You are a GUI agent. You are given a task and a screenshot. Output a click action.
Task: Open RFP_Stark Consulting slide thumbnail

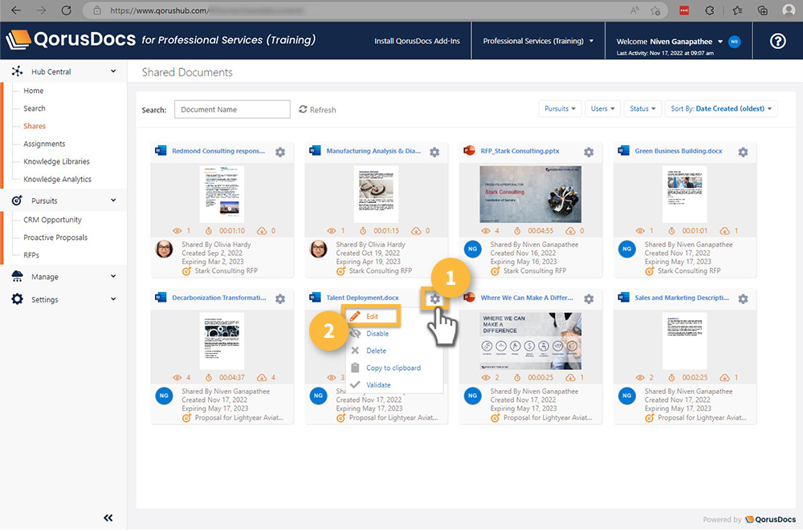(530, 194)
